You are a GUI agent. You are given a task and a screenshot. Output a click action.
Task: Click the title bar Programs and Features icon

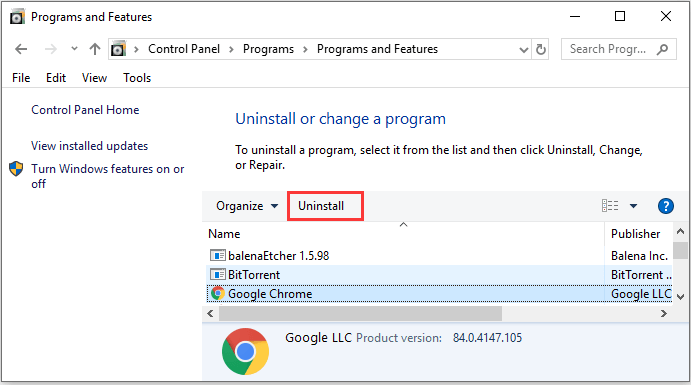coord(17,17)
